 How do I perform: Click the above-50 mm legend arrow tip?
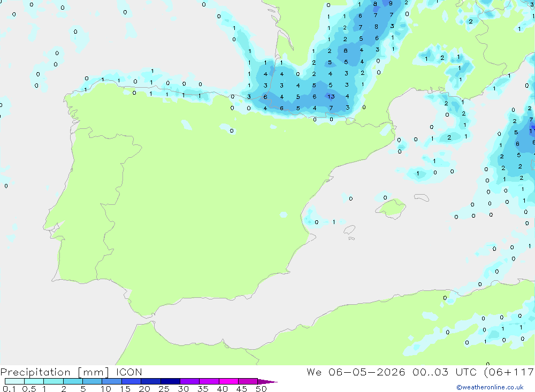(267, 381)
